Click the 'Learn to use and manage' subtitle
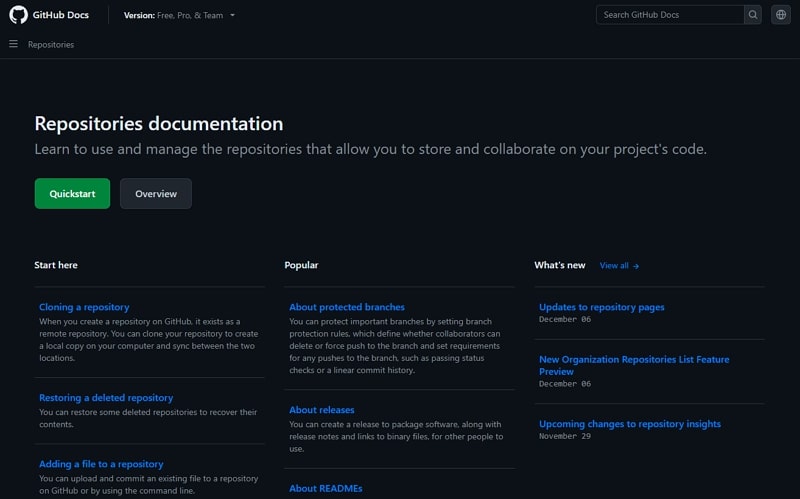 (x=370, y=149)
